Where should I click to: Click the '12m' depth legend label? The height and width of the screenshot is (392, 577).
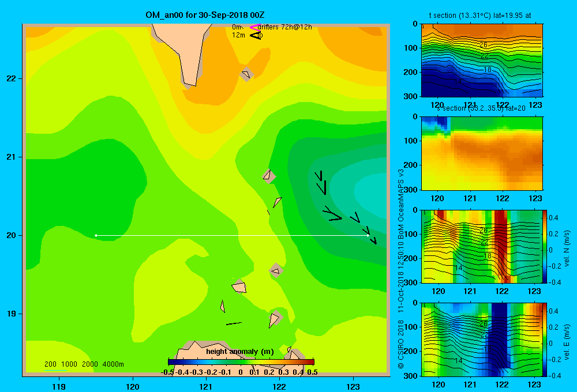pos(238,35)
